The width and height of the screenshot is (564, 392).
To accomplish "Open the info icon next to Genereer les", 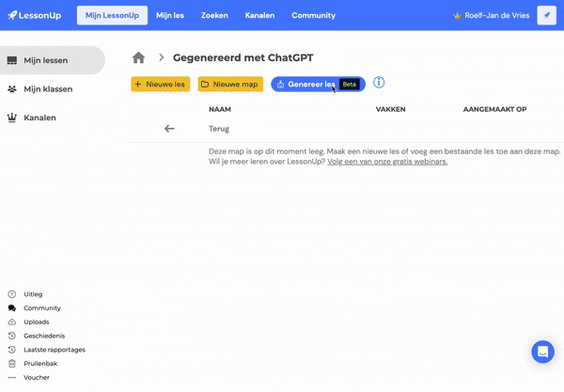I will [379, 83].
